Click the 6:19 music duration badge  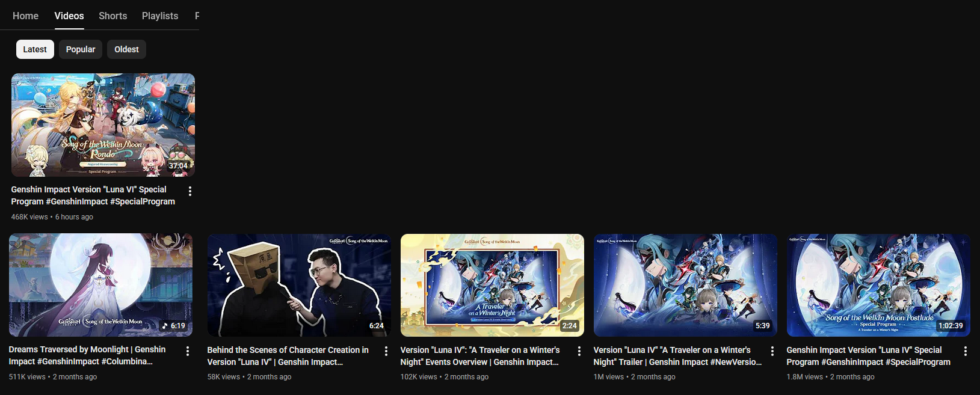[173, 326]
